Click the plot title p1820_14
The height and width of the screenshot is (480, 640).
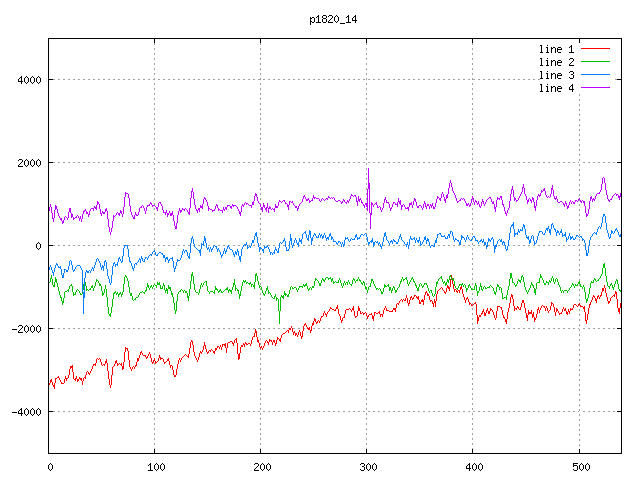click(x=335, y=19)
